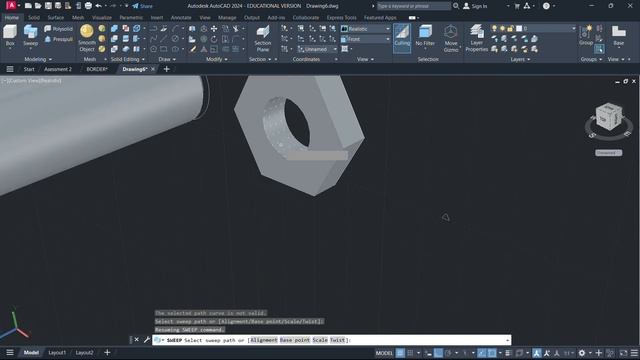This screenshot has width=640, height=360.
Task: Open command line customize wrench
Action: pyautogui.click(x=147, y=340)
